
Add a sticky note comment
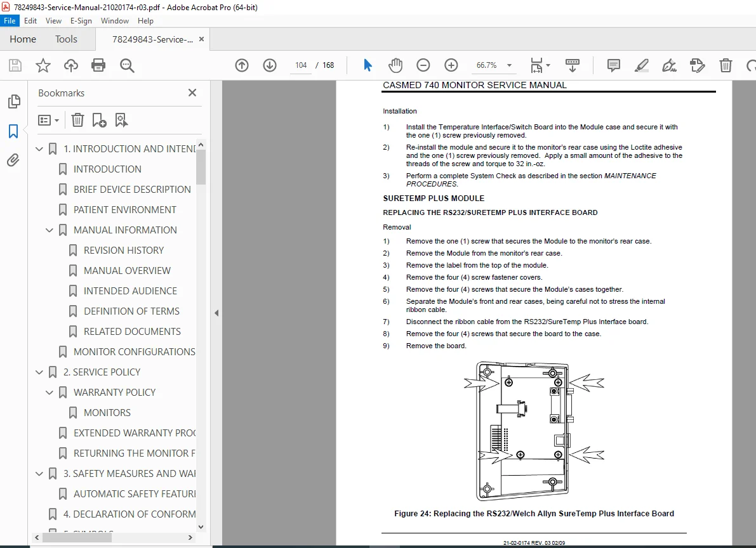click(x=613, y=65)
